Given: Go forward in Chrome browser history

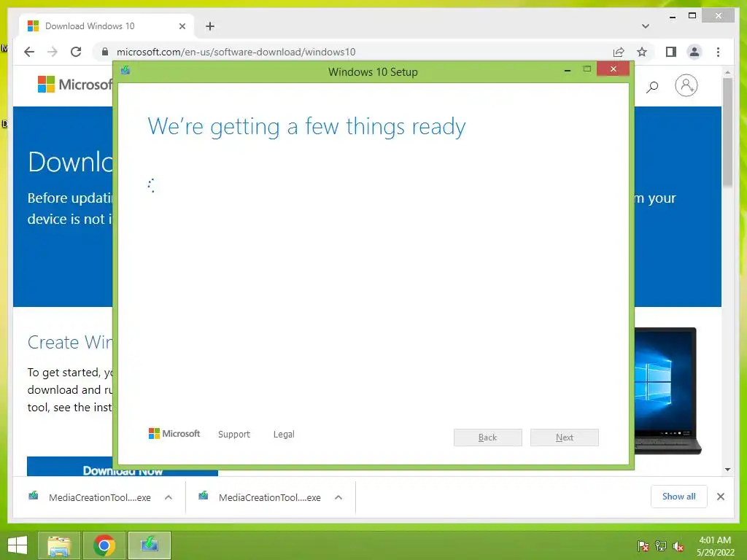Looking at the screenshot, I should (x=53, y=52).
